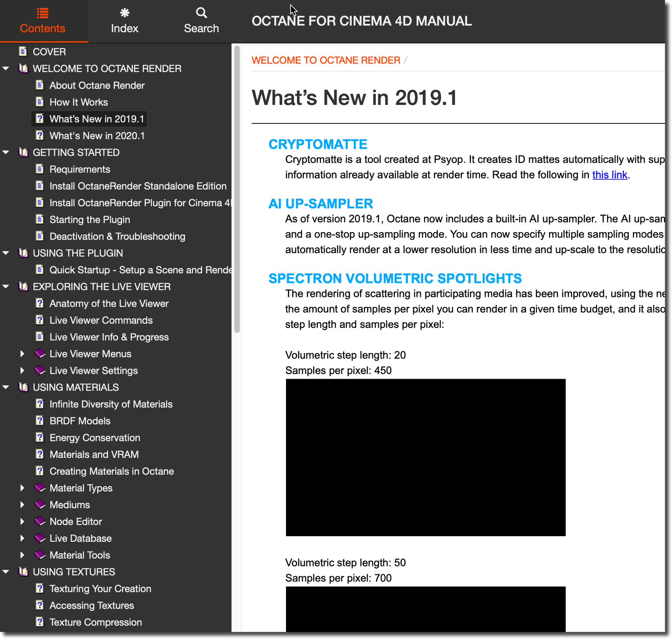Open the Search tab
672x639 pixels.
202,21
